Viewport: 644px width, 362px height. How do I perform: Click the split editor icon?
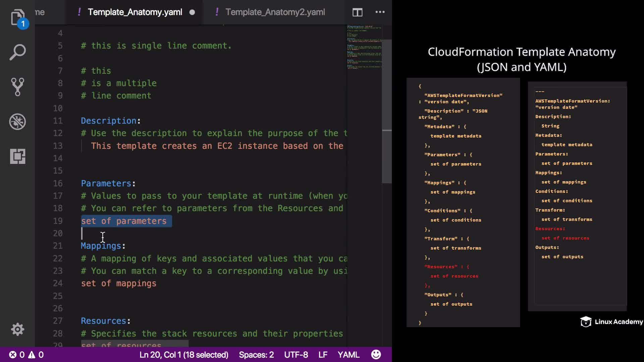coord(357,12)
